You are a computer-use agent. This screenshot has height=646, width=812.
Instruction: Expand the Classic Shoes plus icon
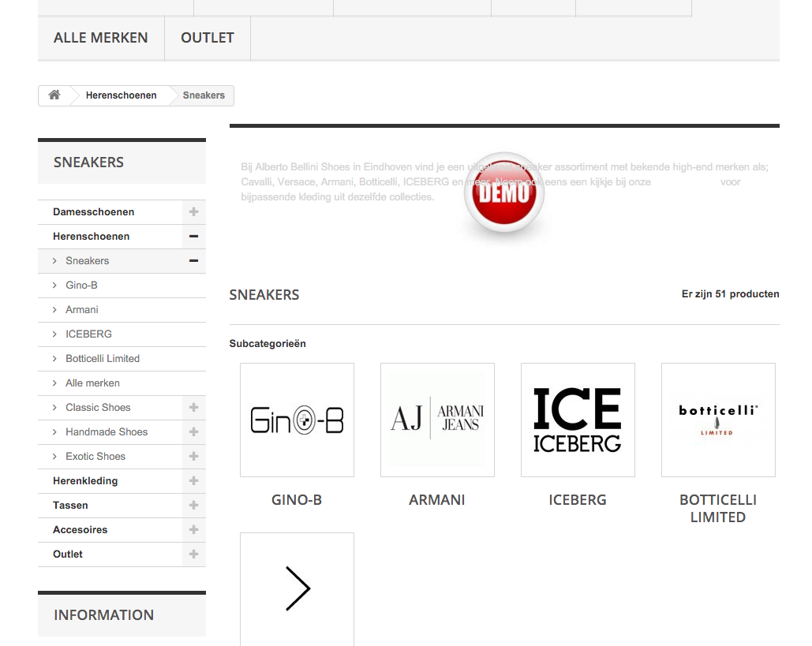pyautogui.click(x=193, y=407)
